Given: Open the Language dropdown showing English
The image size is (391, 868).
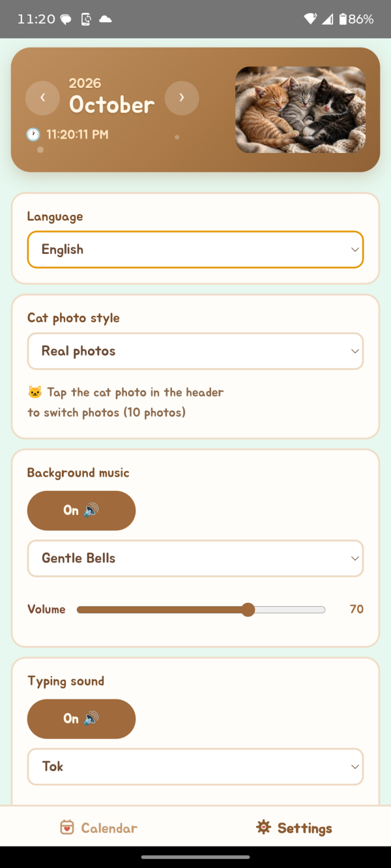Looking at the screenshot, I should tap(195, 249).
